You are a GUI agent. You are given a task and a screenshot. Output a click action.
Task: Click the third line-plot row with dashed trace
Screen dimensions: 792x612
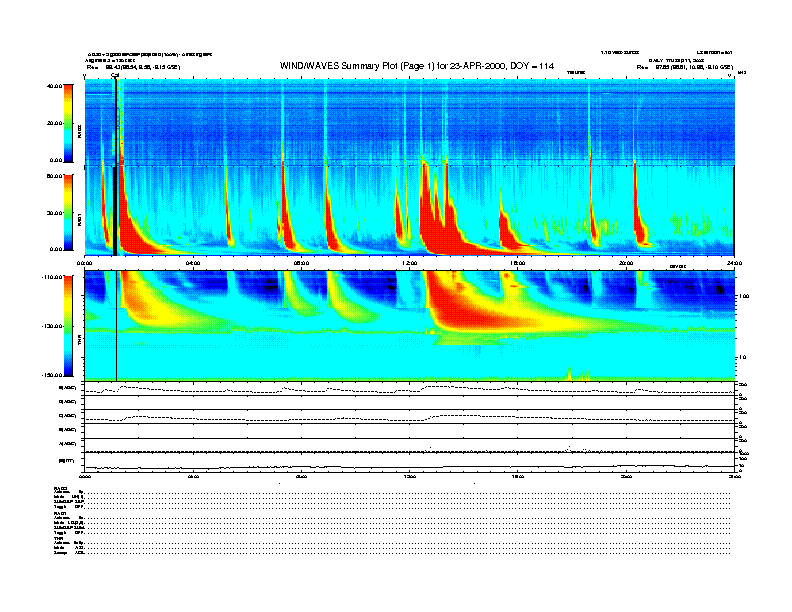pyautogui.click(x=409, y=417)
